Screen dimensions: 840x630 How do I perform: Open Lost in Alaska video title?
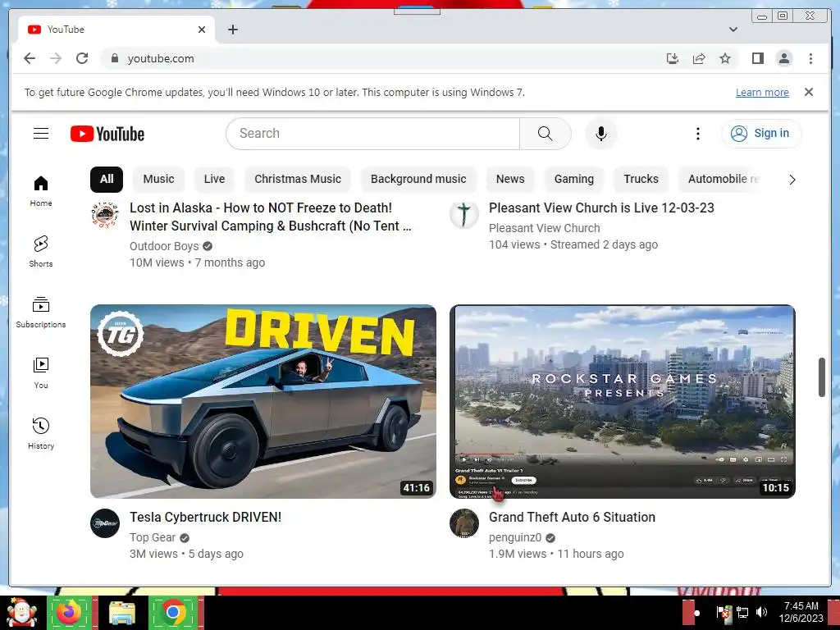[x=271, y=217]
